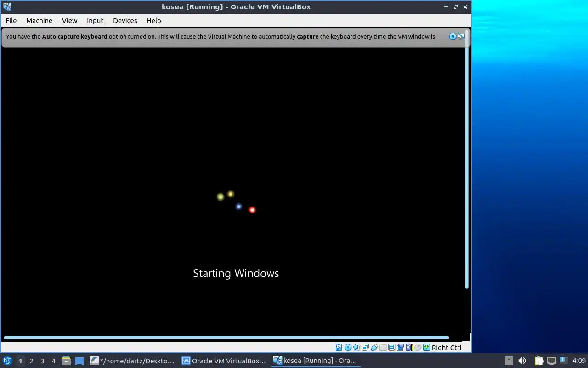Click the mouse integration status icon
Screen dimensions: 588x368
coord(418,347)
